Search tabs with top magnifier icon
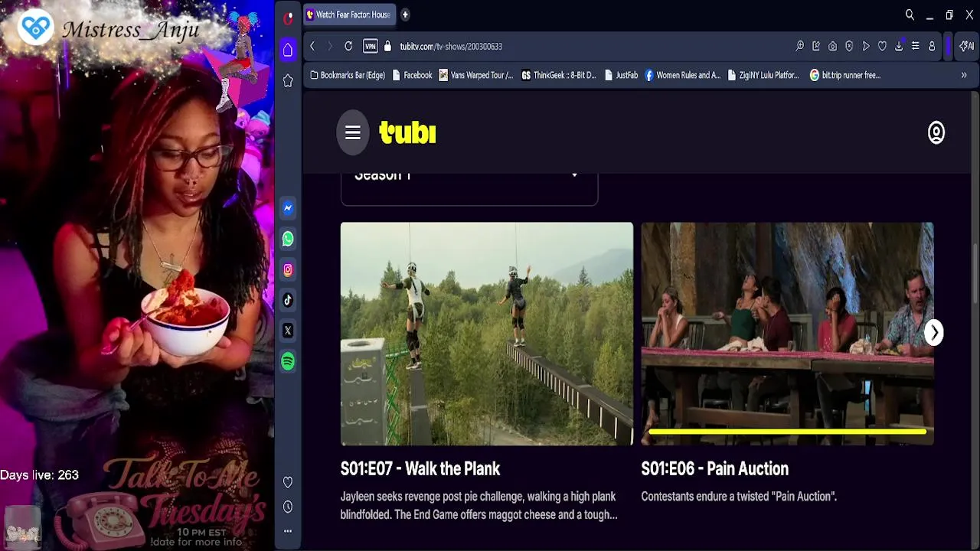Screen dimensions: 980x551 [x=910, y=15]
